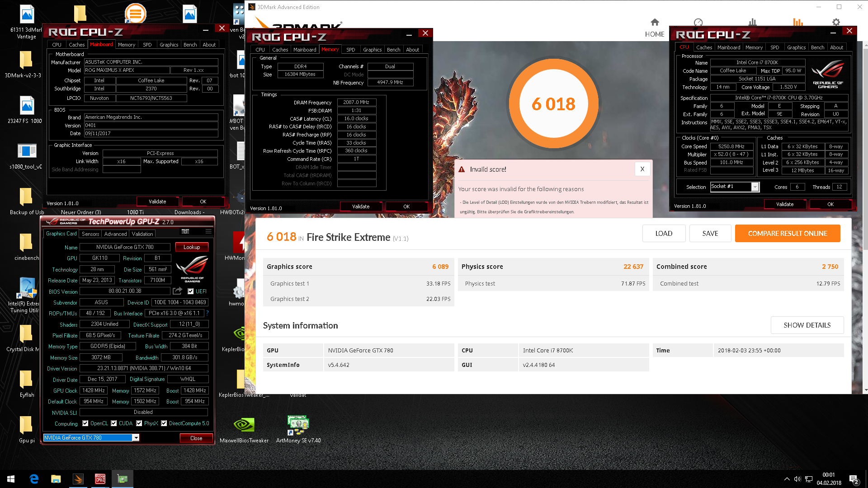The width and height of the screenshot is (868, 488).
Task: Take GPU-Z screenshot with camera icon
Action: (x=185, y=231)
